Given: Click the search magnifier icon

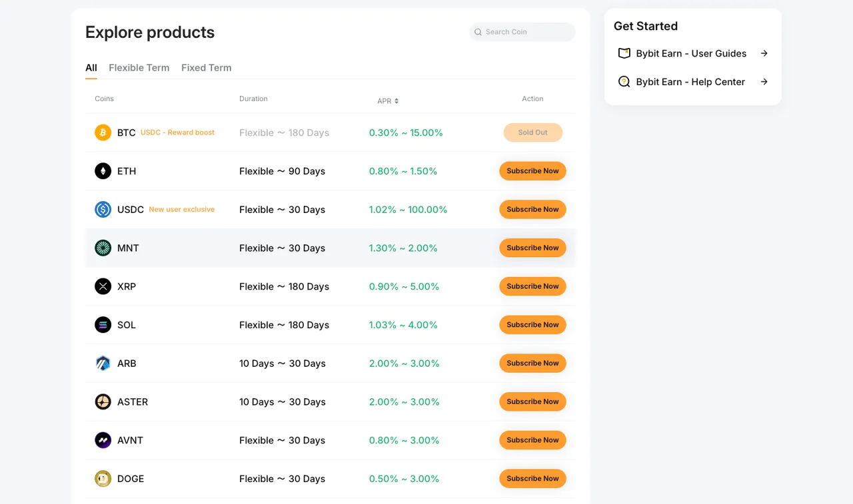Looking at the screenshot, I should pyautogui.click(x=478, y=32).
